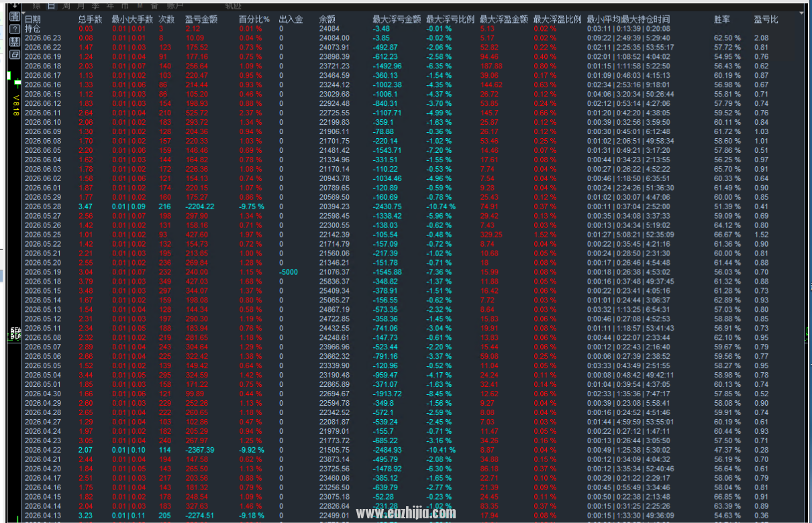This screenshot has width=812, height=523.
Task: Click the -2484.93 max floating loss cell
Action: pos(387,450)
